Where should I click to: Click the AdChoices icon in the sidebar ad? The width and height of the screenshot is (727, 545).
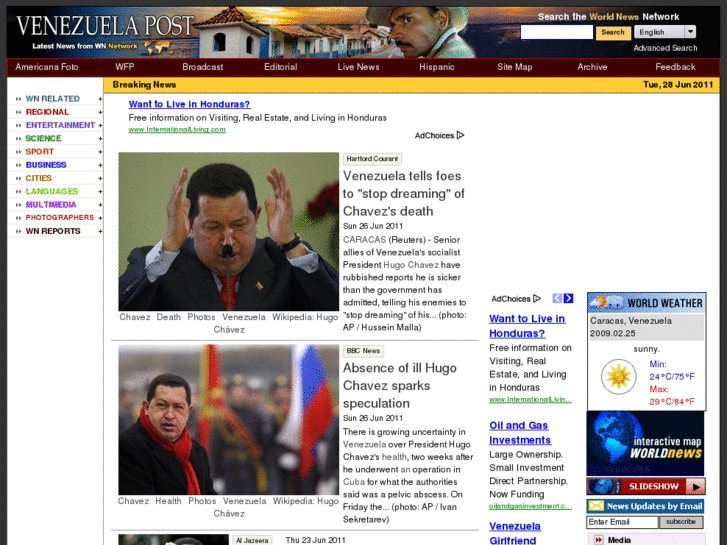point(537,299)
